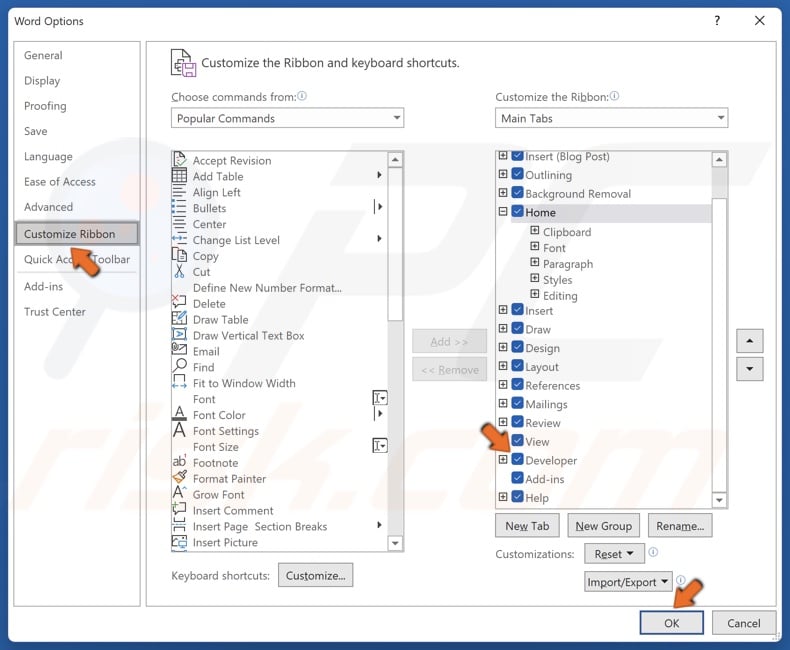
Task: Click the help question mark in title bar
Action: (x=717, y=20)
